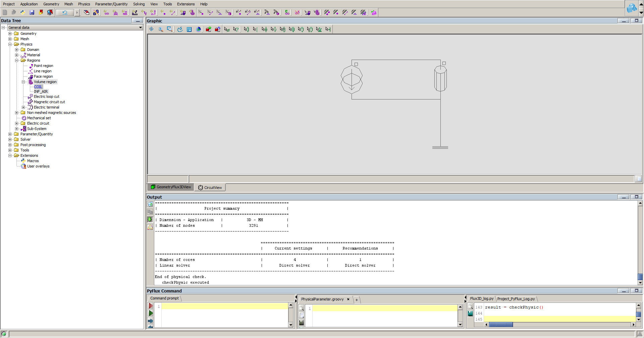Select the COIL volume region
This screenshot has width=644, height=338.
(x=38, y=87)
